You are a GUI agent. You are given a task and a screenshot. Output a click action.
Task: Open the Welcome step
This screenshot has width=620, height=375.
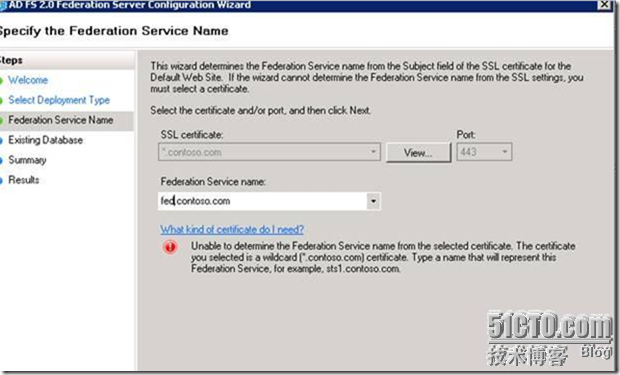pyautogui.click(x=28, y=80)
